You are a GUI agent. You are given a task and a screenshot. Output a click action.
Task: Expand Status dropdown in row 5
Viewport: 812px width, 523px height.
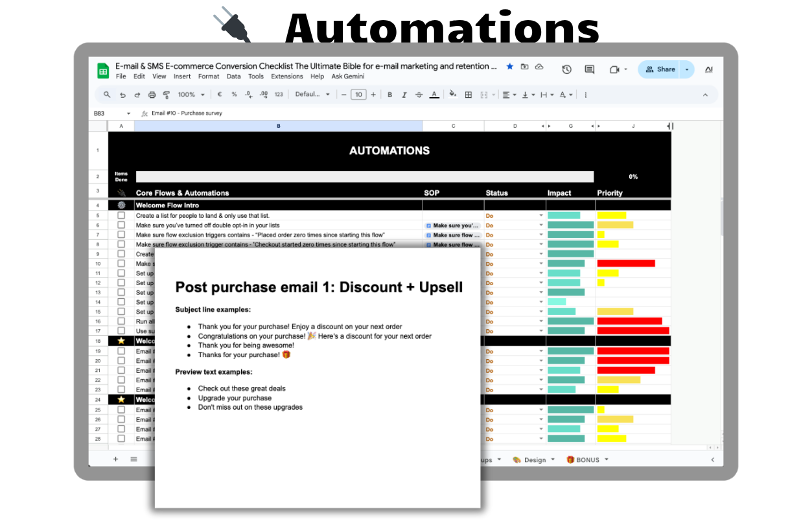tap(540, 215)
